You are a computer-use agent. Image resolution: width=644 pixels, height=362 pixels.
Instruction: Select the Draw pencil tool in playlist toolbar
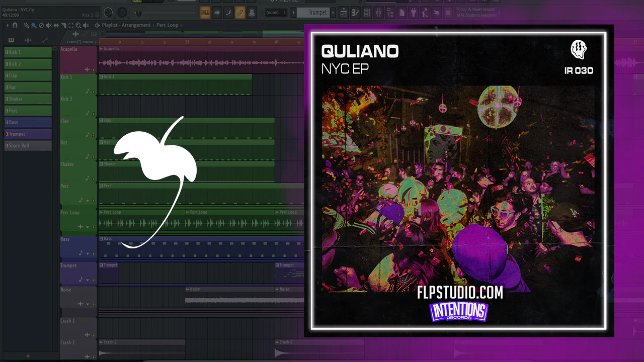click(27, 25)
